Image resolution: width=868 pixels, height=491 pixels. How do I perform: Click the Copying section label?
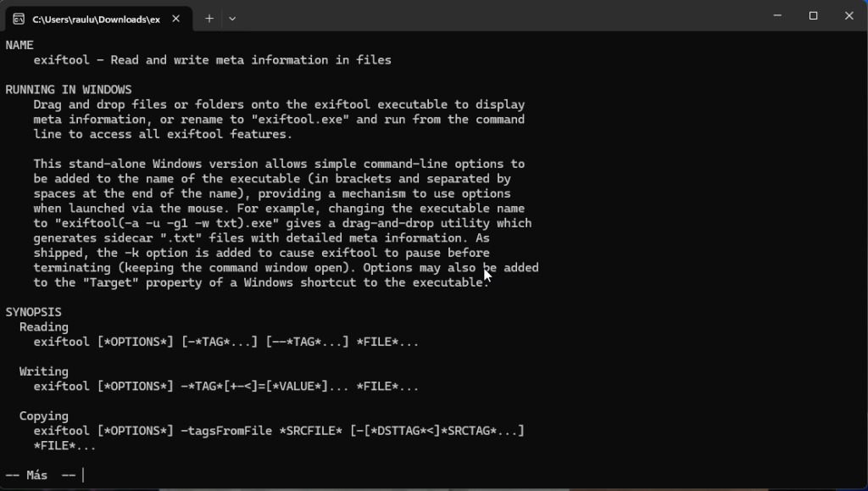pos(43,416)
